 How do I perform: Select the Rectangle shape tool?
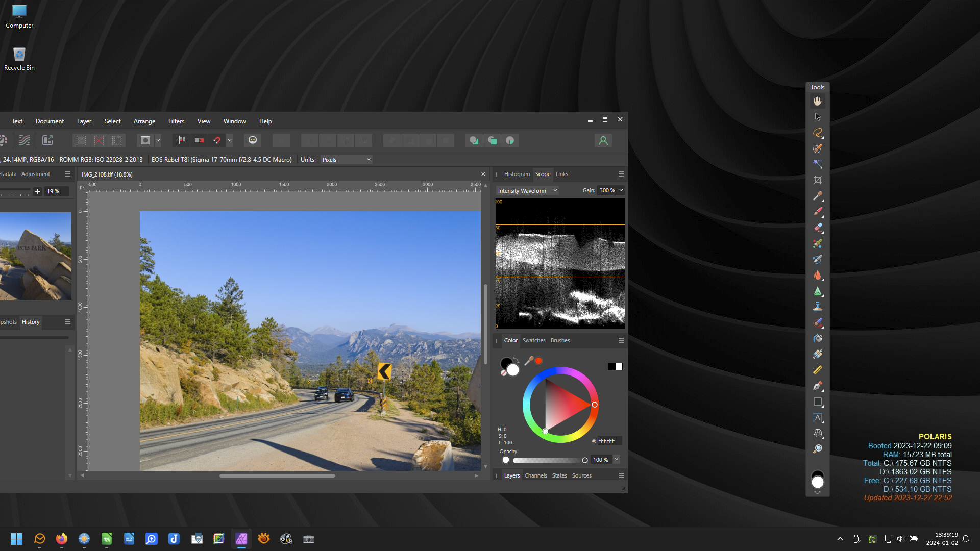817,402
